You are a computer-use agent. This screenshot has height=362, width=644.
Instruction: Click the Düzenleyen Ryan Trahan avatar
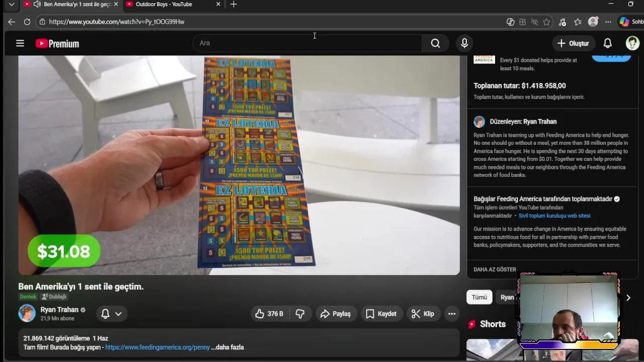point(479,122)
